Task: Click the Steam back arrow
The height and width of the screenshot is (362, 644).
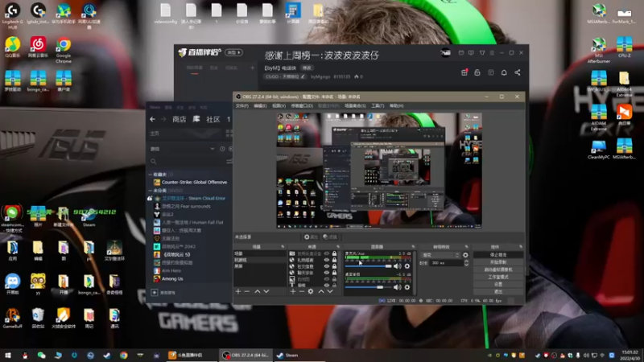Action: (x=152, y=119)
